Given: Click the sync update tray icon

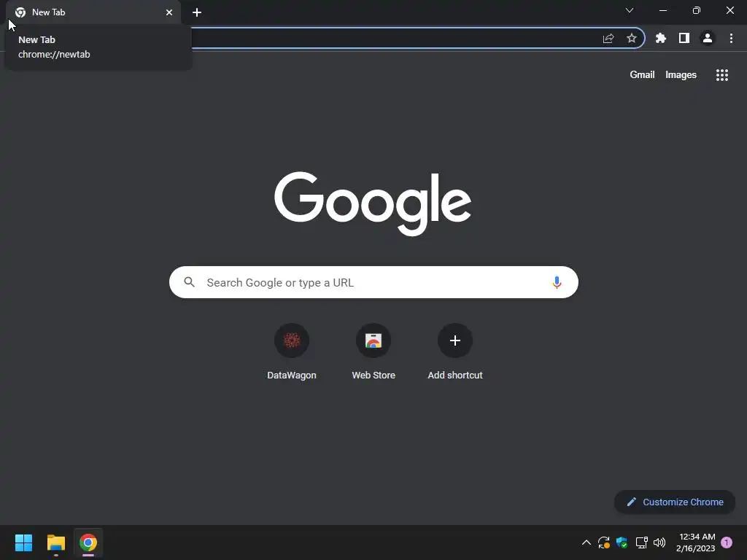Looking at the screenshot, I should tap(603, 542).
